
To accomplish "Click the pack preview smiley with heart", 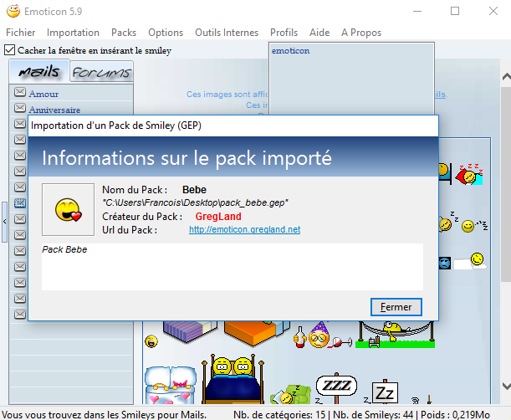I will 68,209.
